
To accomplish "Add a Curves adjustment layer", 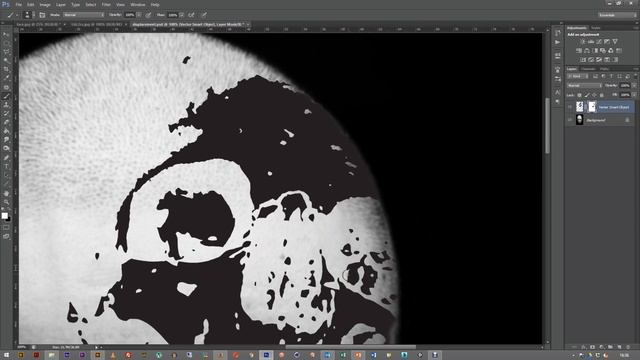I will [599, 42].
